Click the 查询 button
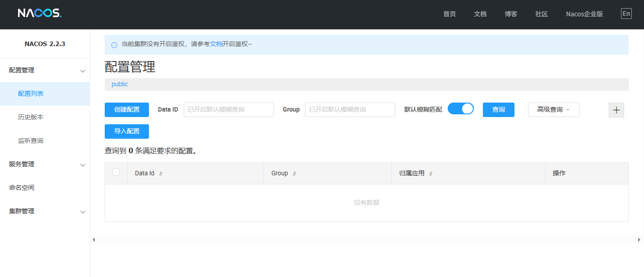 pos(499,110)
